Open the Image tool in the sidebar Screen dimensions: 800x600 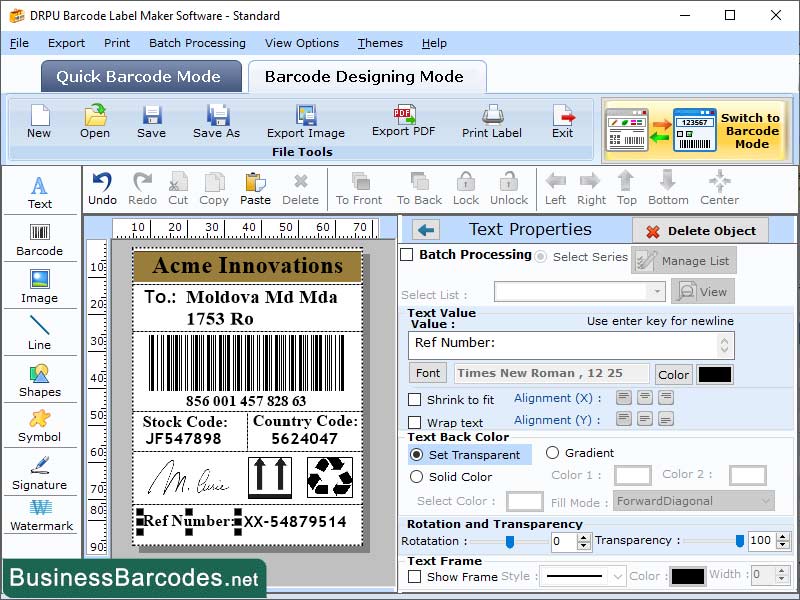40,288
